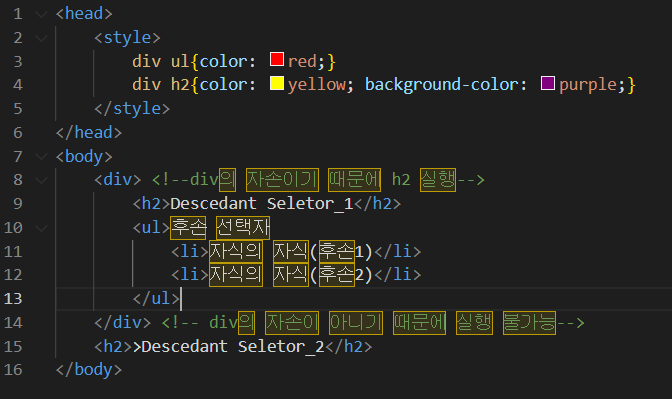This screenshot has width=672, height=399.
Task: Fold the ul block on line 10
Action: [41, 228]
